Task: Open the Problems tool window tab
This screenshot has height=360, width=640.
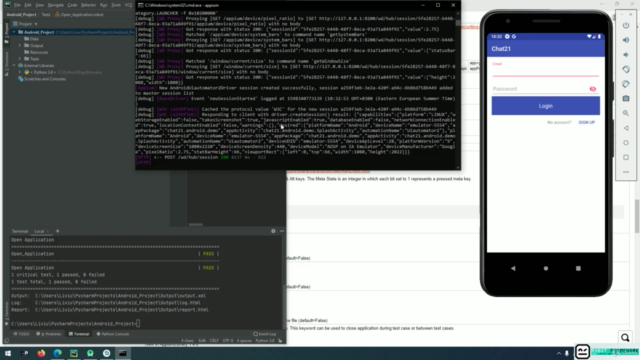Action: 49,334
